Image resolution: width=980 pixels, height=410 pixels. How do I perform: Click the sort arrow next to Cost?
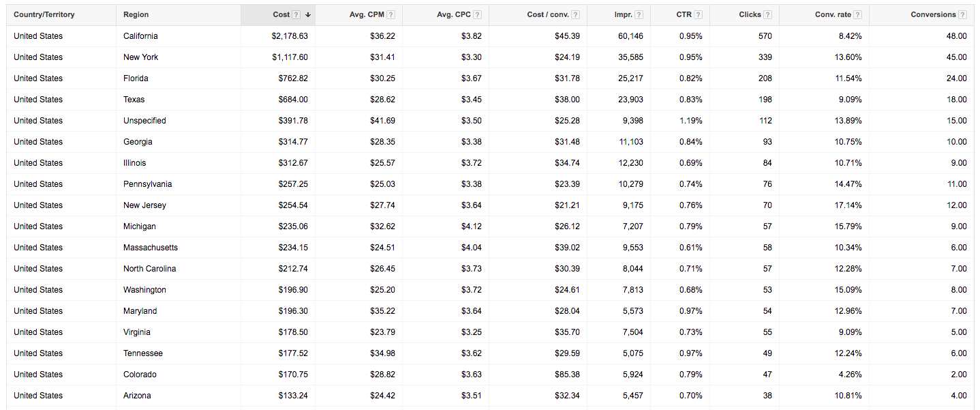(308, 14)
